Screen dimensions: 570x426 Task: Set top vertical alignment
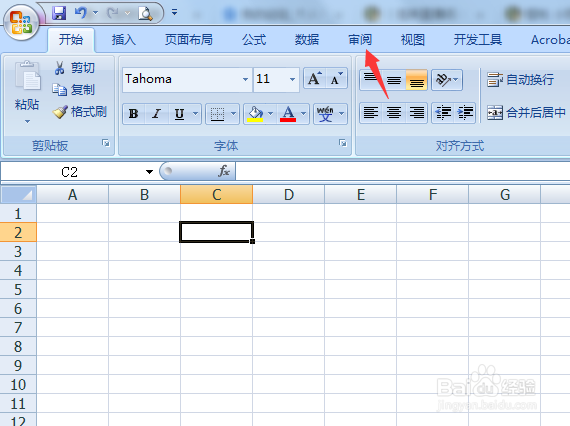(x=371, y=80)
